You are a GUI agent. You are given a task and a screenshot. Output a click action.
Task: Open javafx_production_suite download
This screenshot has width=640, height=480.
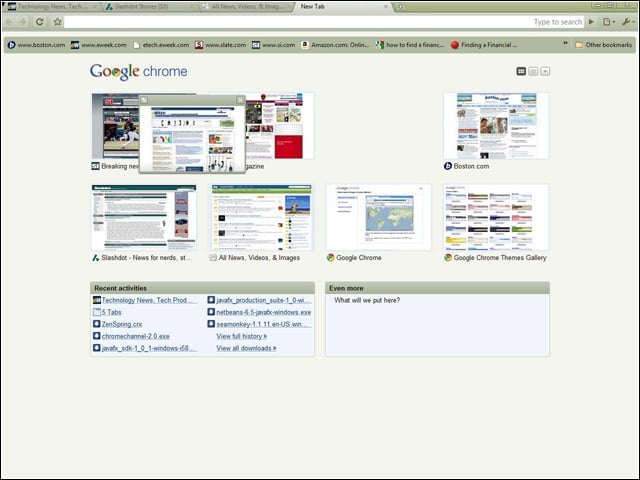click(x=263, y=300)
